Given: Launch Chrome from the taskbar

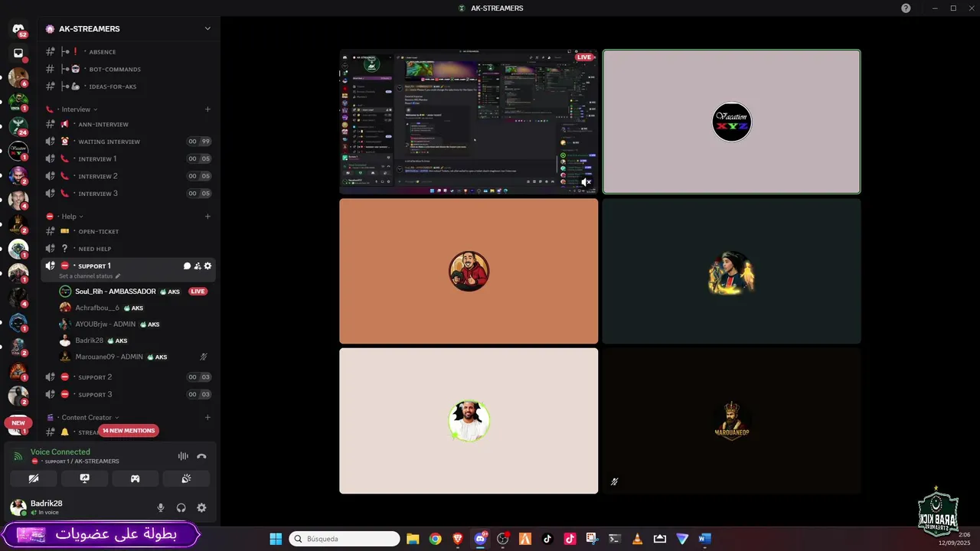Looking at the screenshot, I should [435, 539].
